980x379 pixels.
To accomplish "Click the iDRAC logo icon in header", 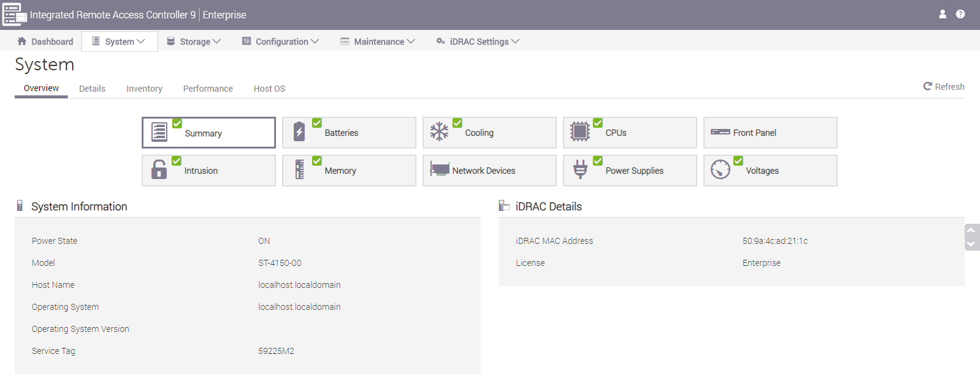I will [x=14, y=15].
